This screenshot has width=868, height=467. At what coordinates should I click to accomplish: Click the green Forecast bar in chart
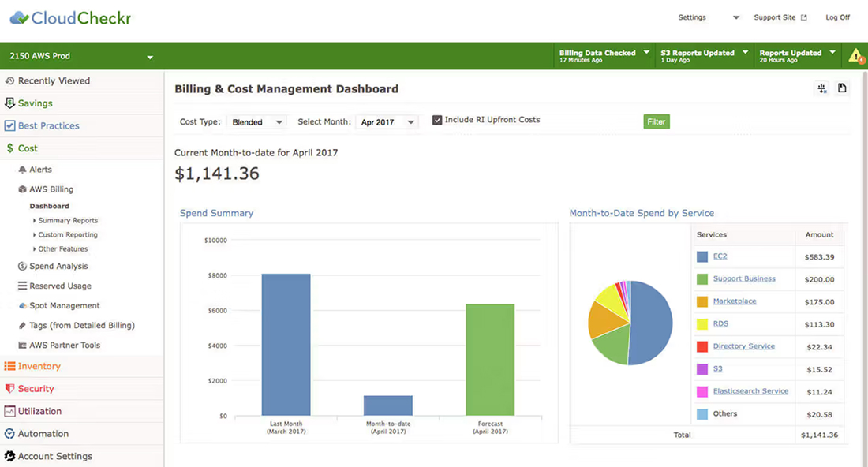pyautogui.click(x=490, y=359)
